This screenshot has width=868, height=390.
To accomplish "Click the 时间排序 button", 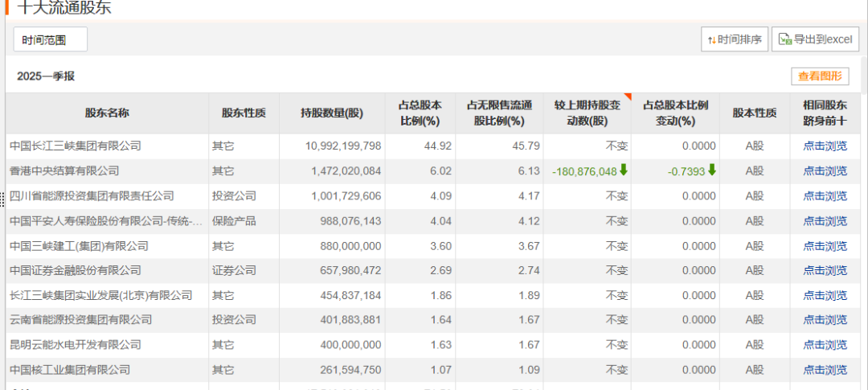I will (x=735, y=39).
